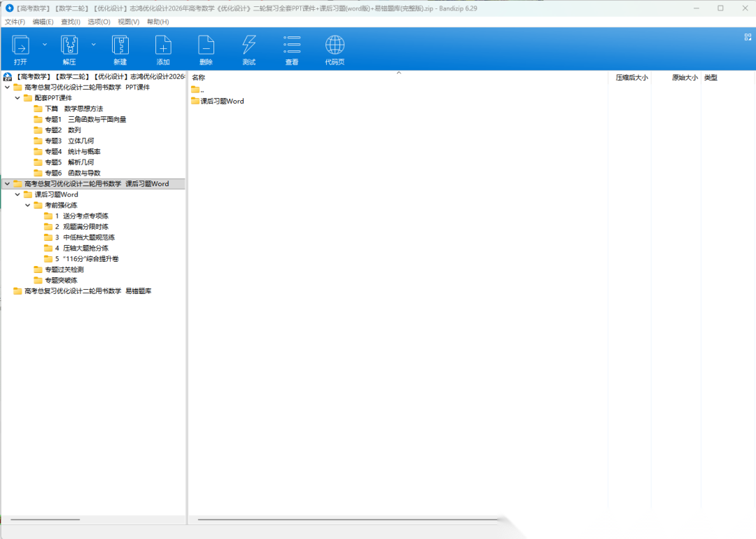Sort file list by 名称 column header
Image resolution: width=756 pixels, height=539 pixels.
(x=199, y=78)
